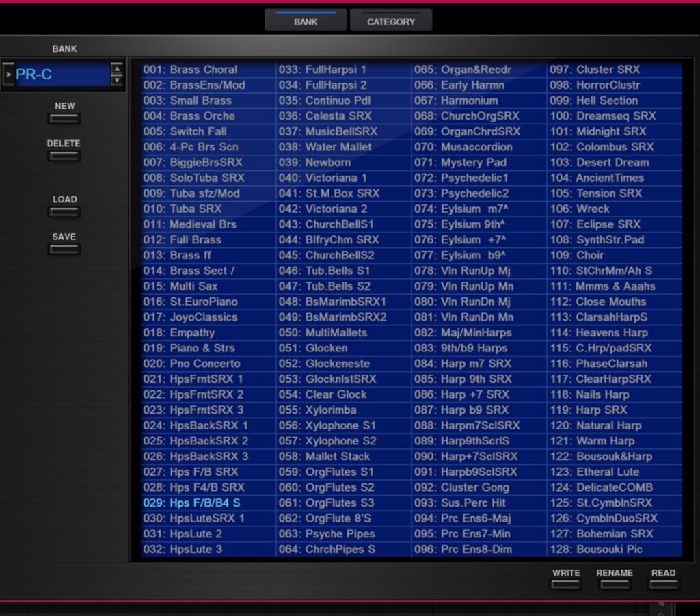Click the bank up arrow stepper
This screenshot has height=616, width=700.
click(x=117, y=68)
